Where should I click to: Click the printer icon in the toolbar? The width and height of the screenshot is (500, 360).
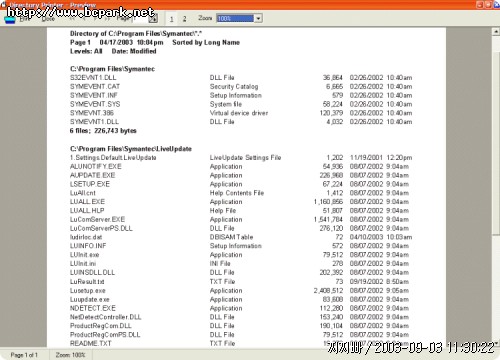[10, 19]
